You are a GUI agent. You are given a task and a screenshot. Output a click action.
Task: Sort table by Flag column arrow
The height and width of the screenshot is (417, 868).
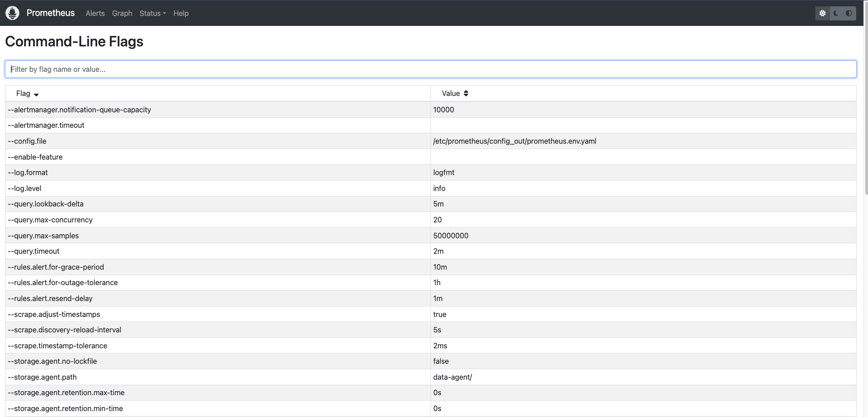click(36, 94)
